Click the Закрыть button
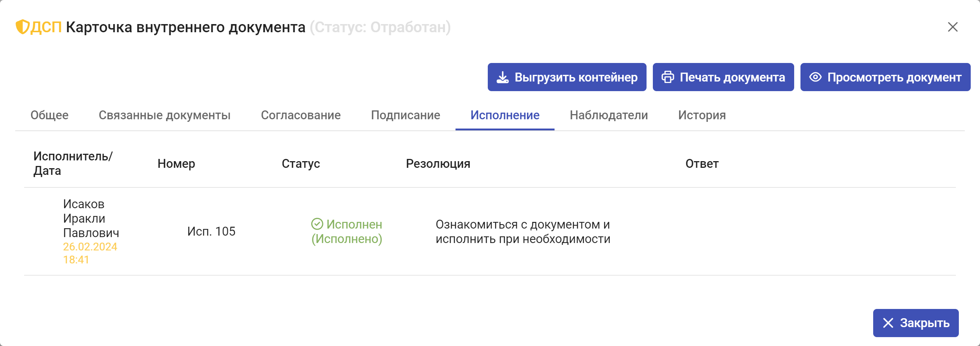 [916, 323]
